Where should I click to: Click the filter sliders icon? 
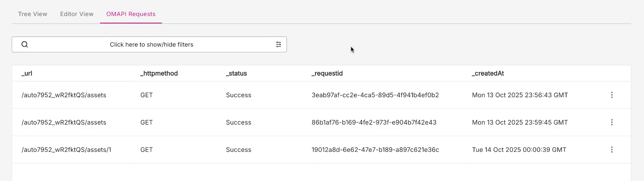[278, 45]
